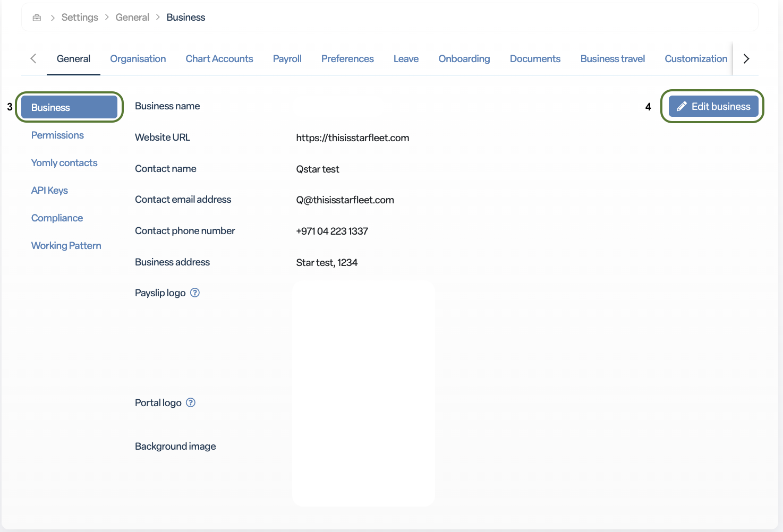Select Working Pattern in the sidebar
783x532 pixels.
pyautogui.click(x=66, y=245)
